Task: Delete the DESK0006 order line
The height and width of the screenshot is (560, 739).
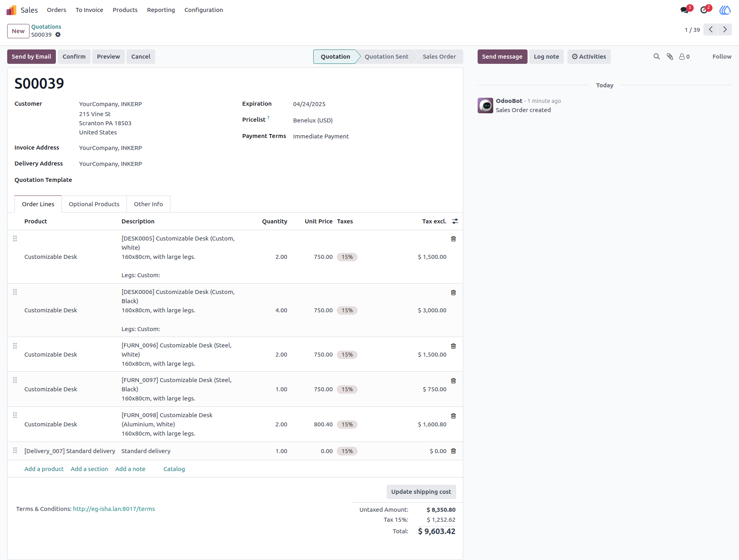Action: [453, 293]
